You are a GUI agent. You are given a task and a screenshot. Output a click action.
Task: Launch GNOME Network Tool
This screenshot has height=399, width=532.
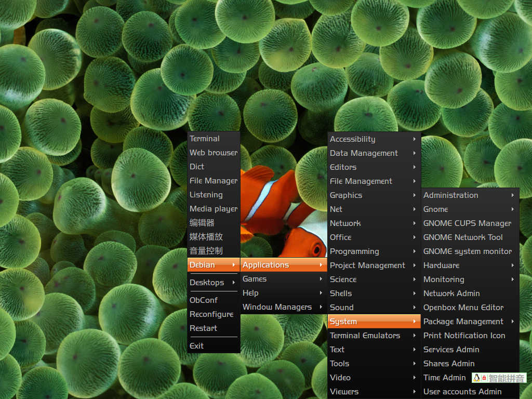[470, 237]
